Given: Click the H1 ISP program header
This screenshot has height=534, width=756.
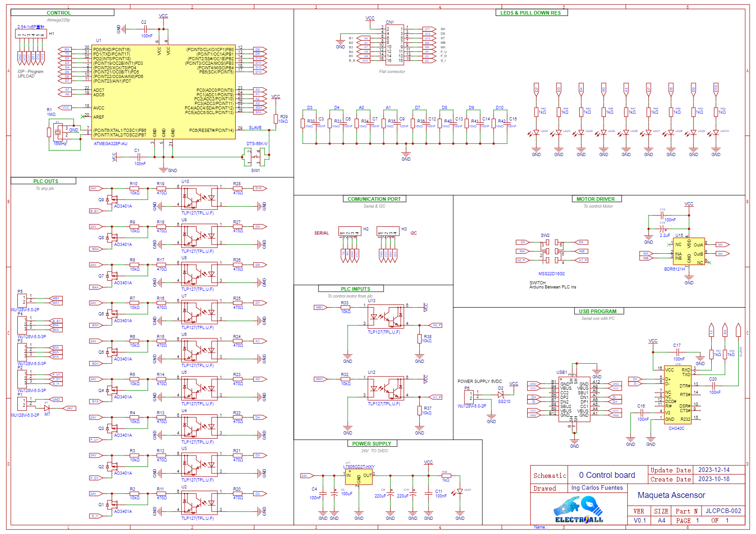Looking at the screenshot, I should [31, 34].
